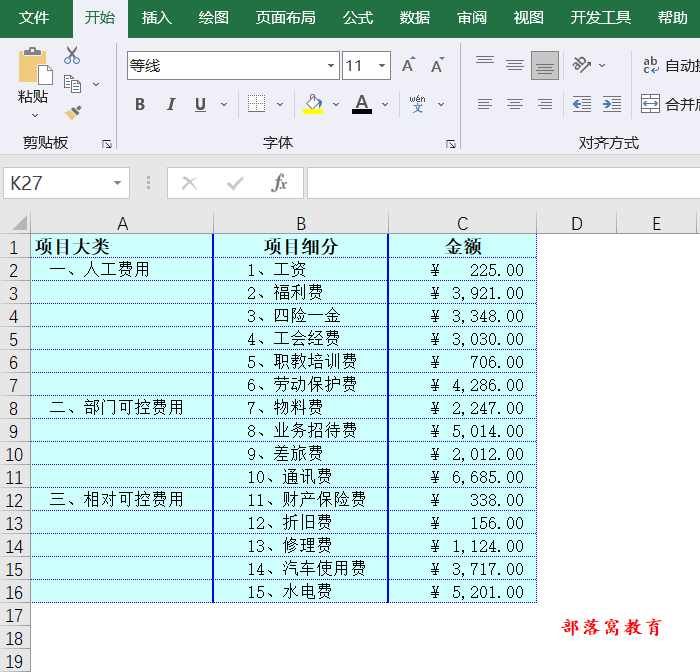Toggle italic formatting
700x672 pixels.
171,104
